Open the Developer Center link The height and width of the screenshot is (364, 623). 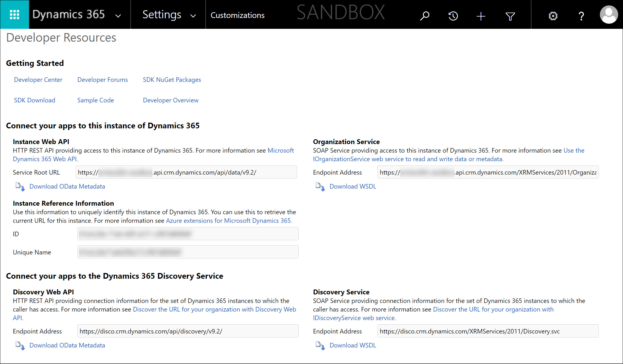pos(38,80)
